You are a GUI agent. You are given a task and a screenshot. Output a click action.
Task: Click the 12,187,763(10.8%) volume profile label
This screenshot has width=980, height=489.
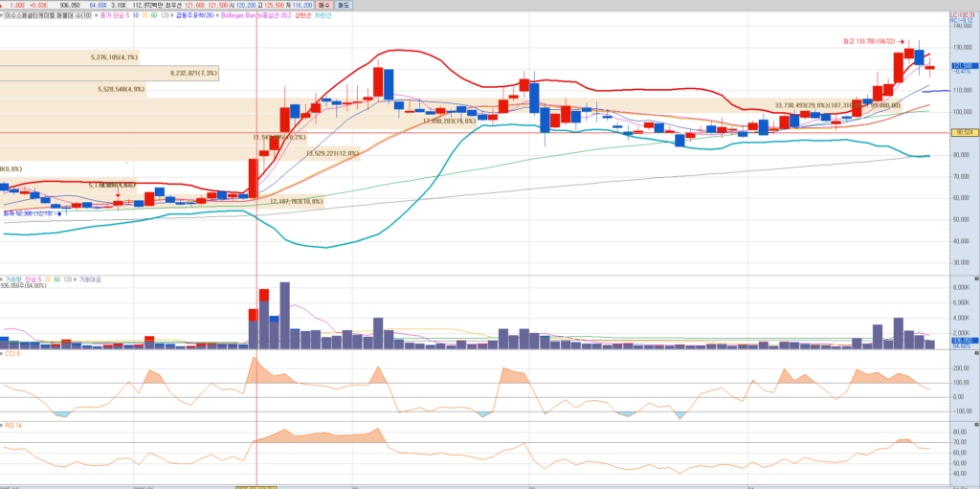click(297, 201)
